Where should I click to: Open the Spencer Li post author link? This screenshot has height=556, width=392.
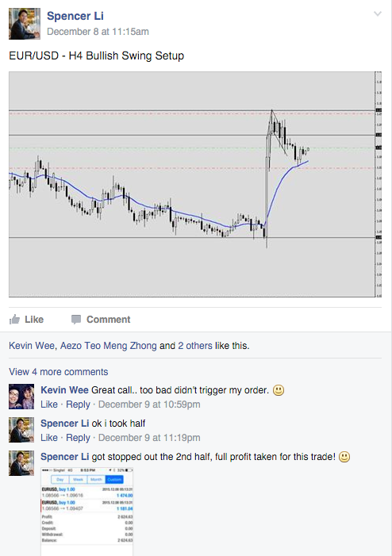tap(75, 16)
